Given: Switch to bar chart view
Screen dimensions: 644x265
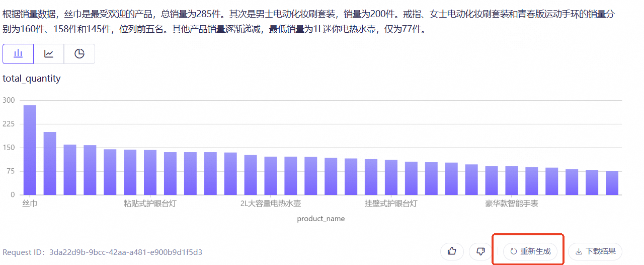Looking at the screenshot, I should tap(18, 54).
